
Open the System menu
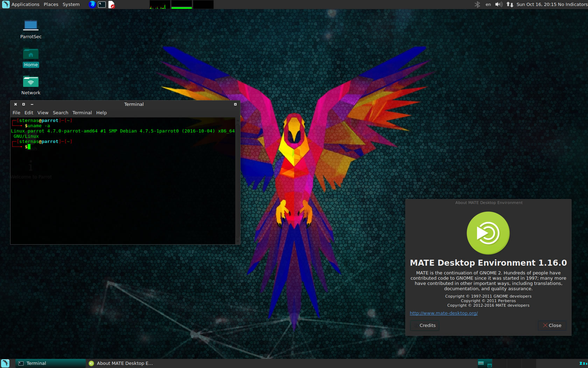[71, 5]
